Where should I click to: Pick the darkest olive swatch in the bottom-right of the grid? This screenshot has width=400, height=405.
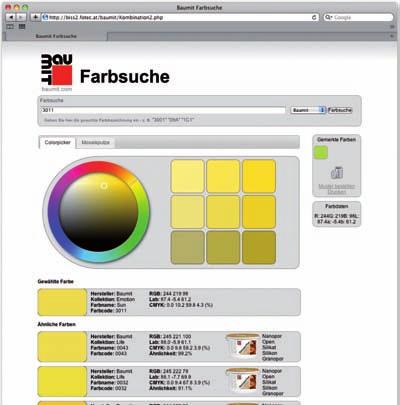pyautogui.click(x=259, y=248)
